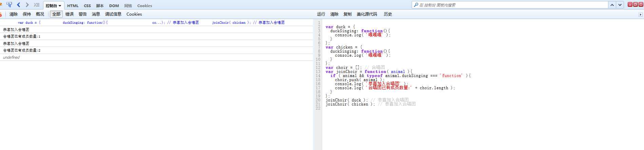This screenshot has width=644, height=150.
Task: Click the joinChoir( duck ) code line
Action: (x=367, y=100)
